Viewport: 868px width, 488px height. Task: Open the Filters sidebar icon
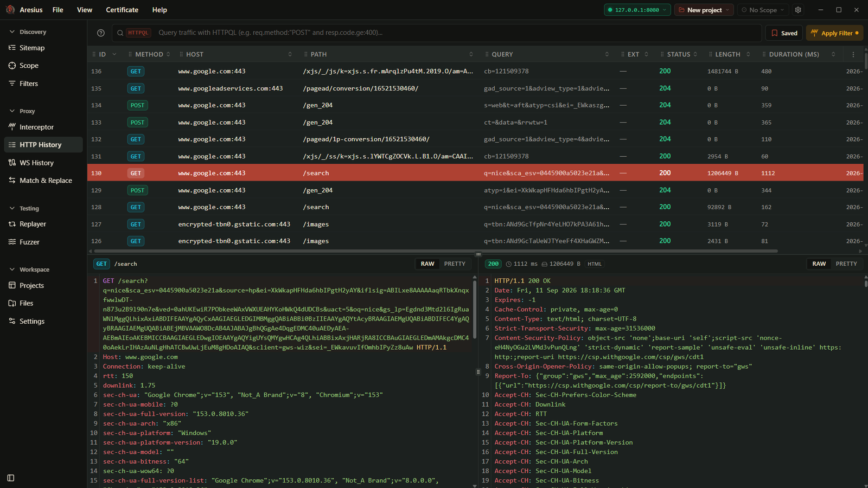coord(12,84)
